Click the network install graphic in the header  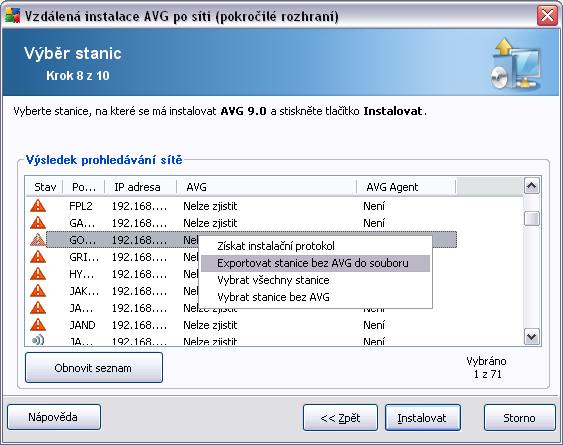point(516,64)
